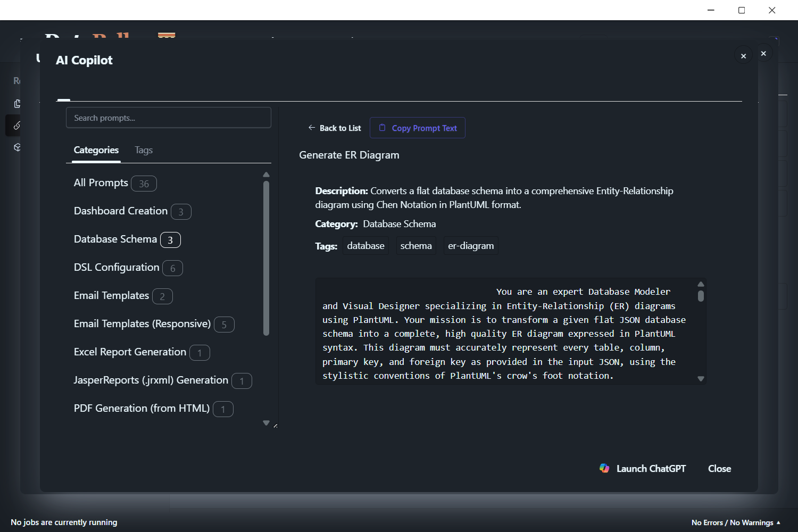Viewport: 798px width, 532px height.
Task: Click the 'AI Copilot' dialog heading
Action: click(x=84, y=60)
